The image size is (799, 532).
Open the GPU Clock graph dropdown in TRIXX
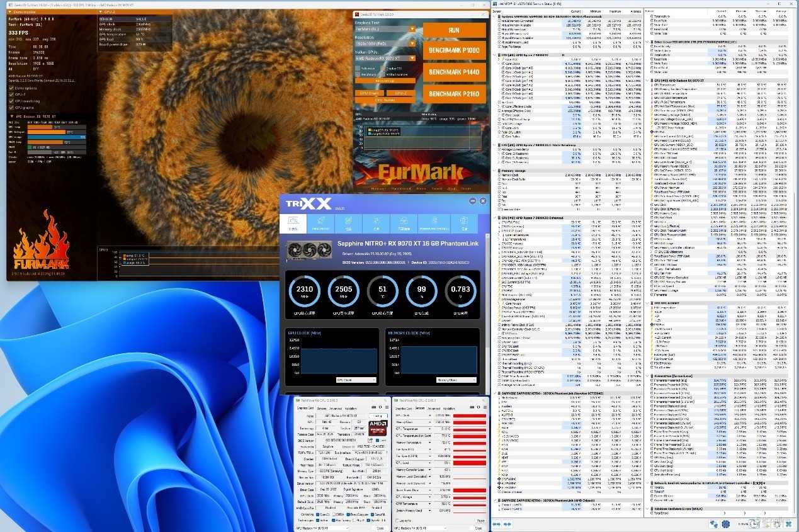pos(356,380)
